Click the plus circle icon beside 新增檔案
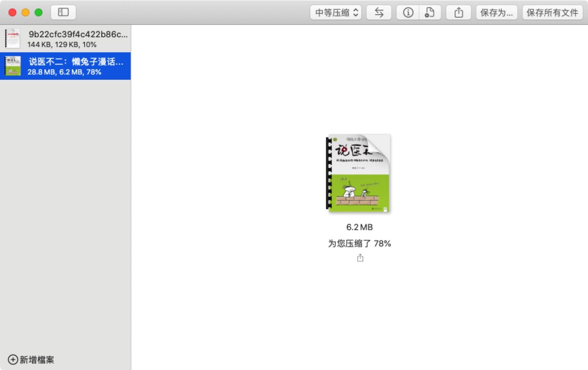This screenshot has height=370, width=588. [13, 360]
